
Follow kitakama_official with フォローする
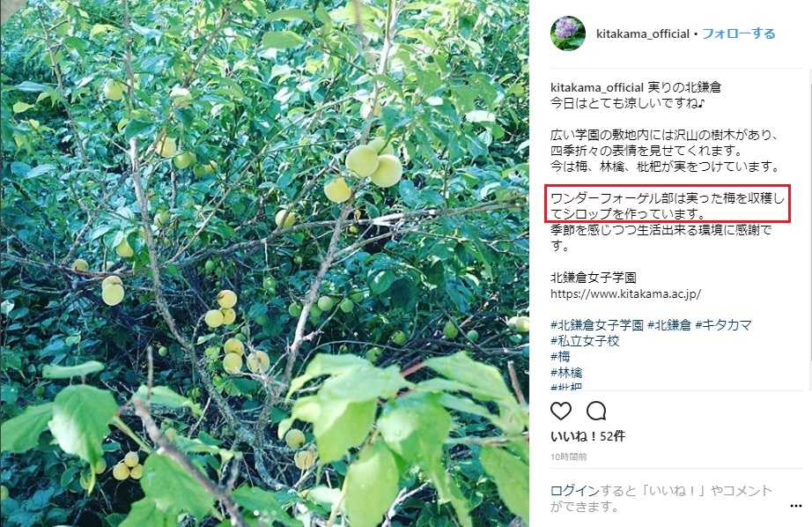point(739,33)
